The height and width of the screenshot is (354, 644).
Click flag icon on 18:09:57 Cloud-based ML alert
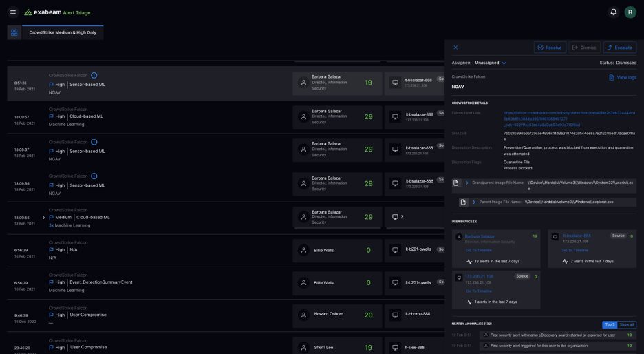[x=52, y=116]
